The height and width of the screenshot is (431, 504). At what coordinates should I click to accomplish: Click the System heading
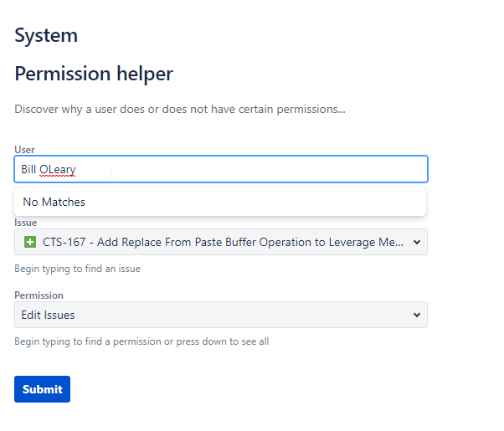46,35
